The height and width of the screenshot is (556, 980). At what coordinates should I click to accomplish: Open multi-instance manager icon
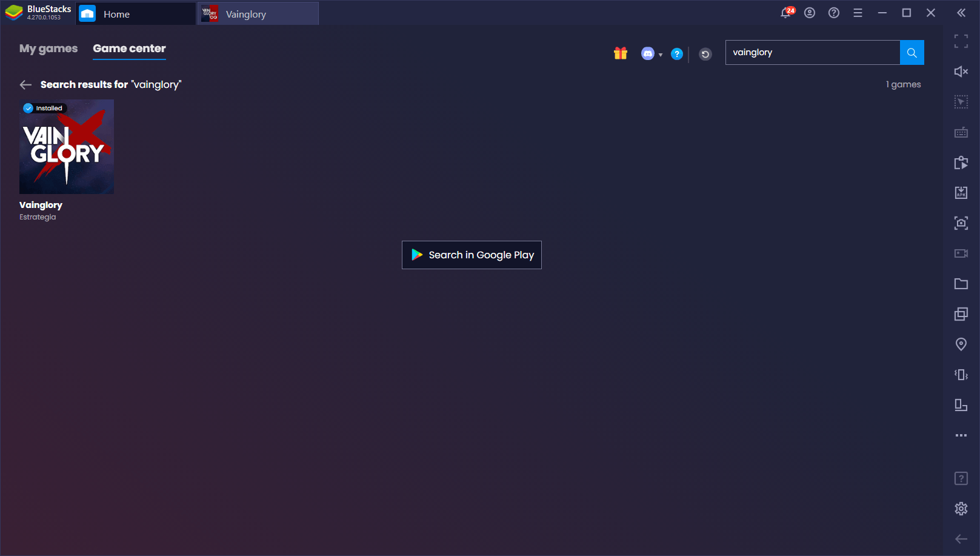(961, 314)
